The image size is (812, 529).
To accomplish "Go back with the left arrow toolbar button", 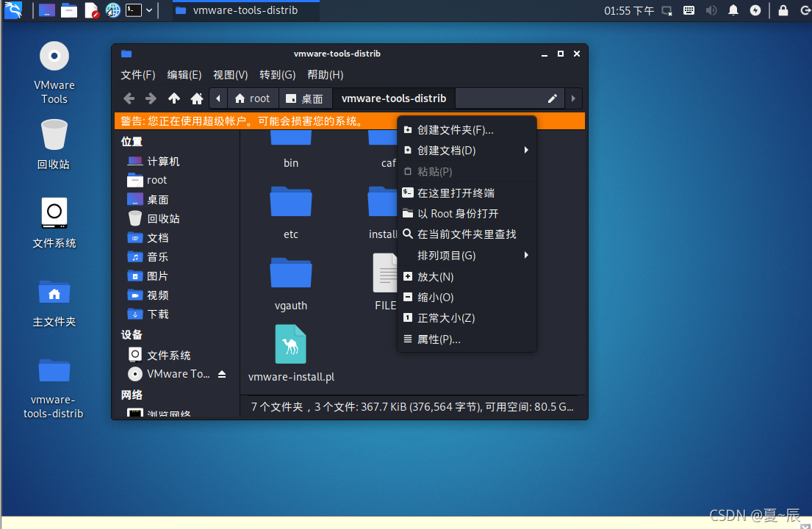I will click(x=129, y=98).
